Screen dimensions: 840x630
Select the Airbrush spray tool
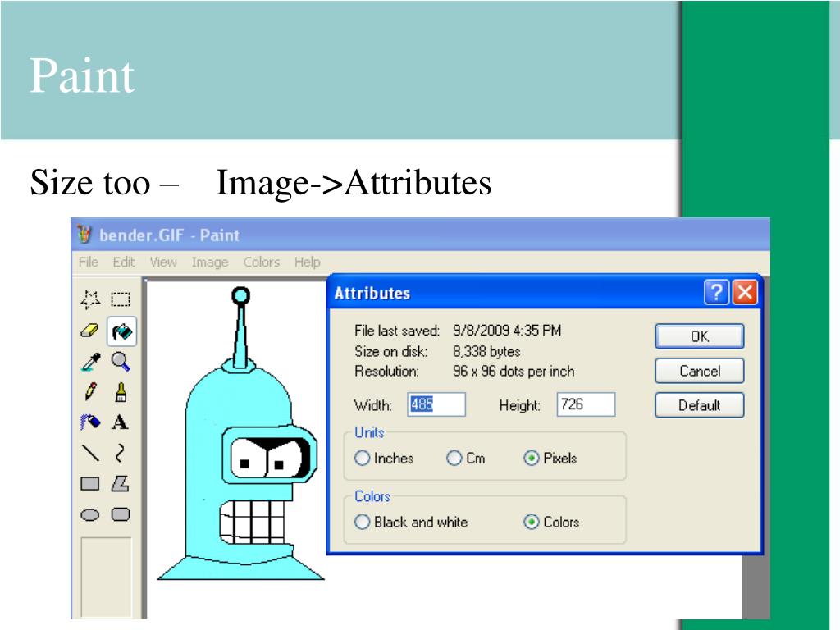click(90, 422)
